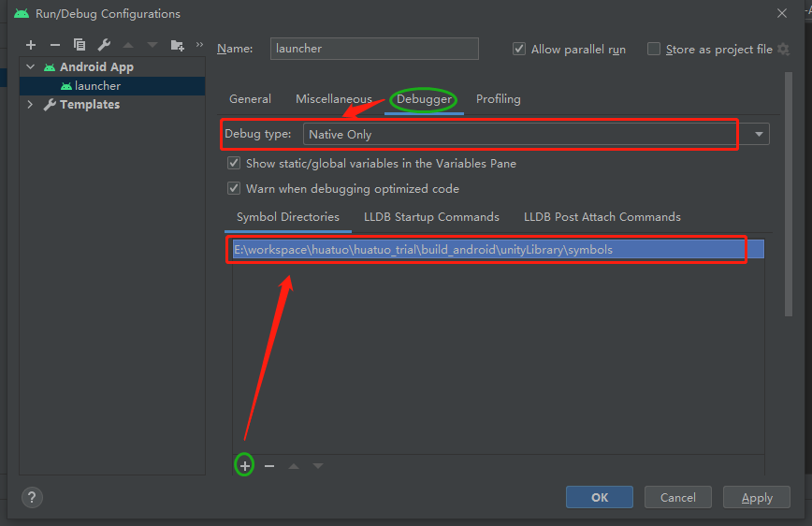This screenshot has height=526, width=812.
Task: Focus the Name input field
Action: click(374, 48)
